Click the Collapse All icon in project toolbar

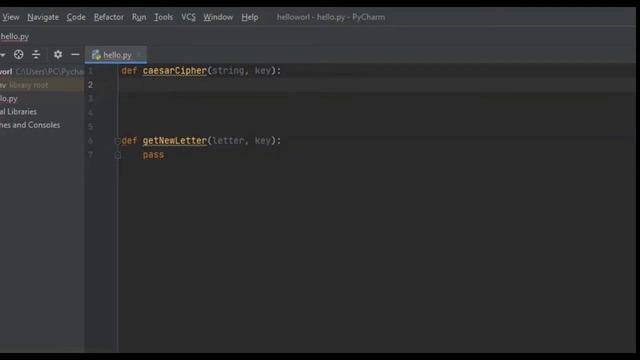click(36, 54)
